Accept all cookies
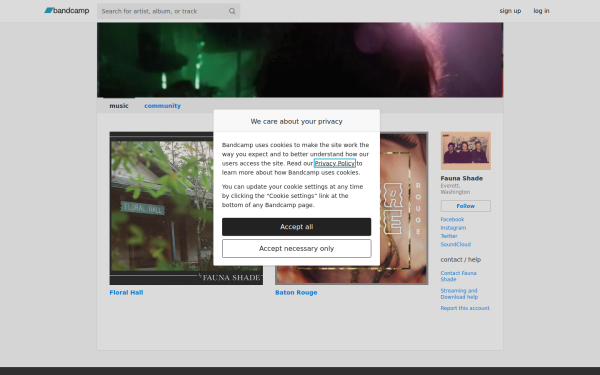 [297, 227]
